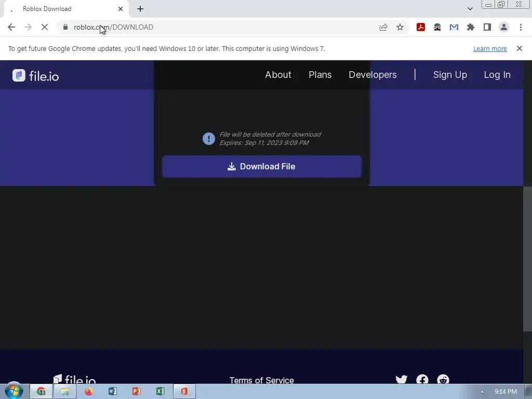Viewport: 532px width, 399px height.
Task: Launch Word from the taskbar
Action: (113, 391)
